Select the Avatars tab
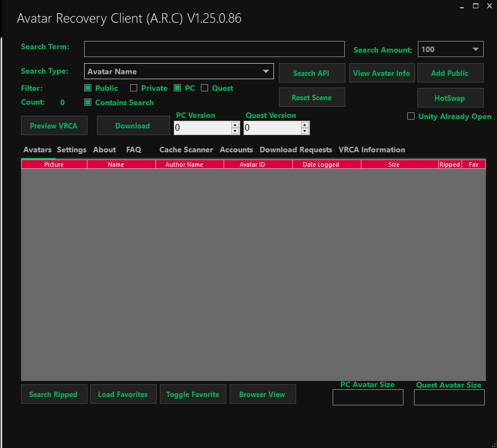The image size is (497, 448). pos(38,150)
